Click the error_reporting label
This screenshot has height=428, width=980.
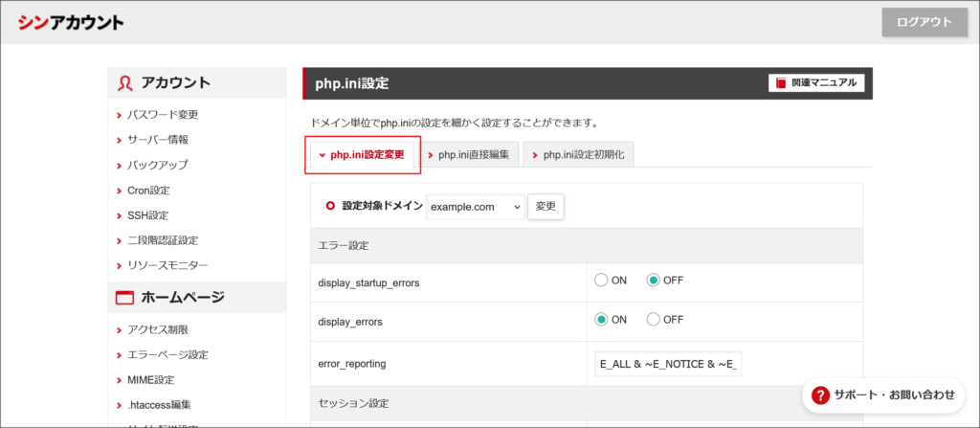(x=352, y=363)
